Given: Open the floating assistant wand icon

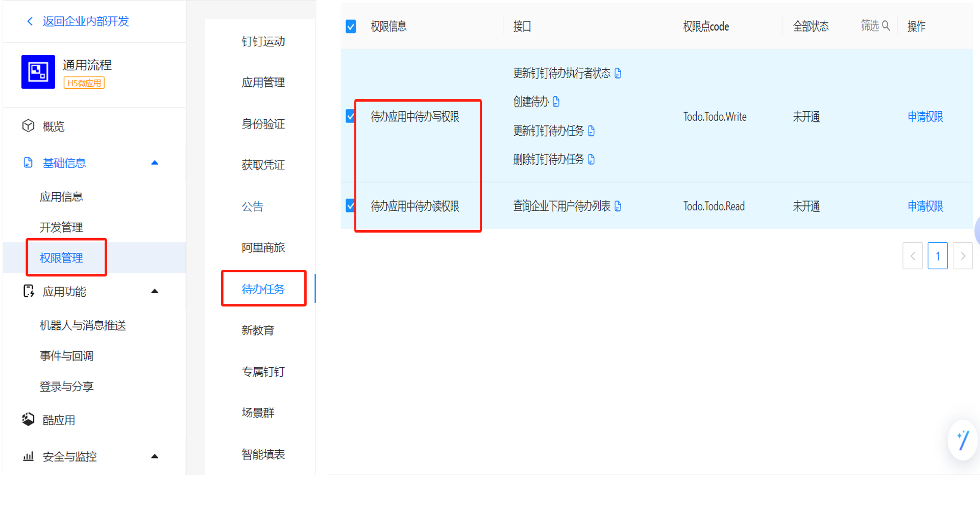Looking at the screenshot, I should 963,440.
